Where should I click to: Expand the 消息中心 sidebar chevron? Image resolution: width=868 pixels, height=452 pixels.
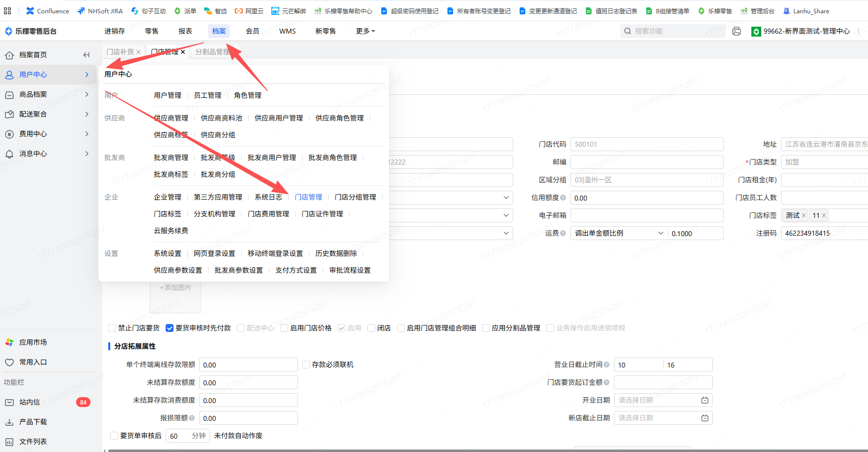(x=87, y=154)
